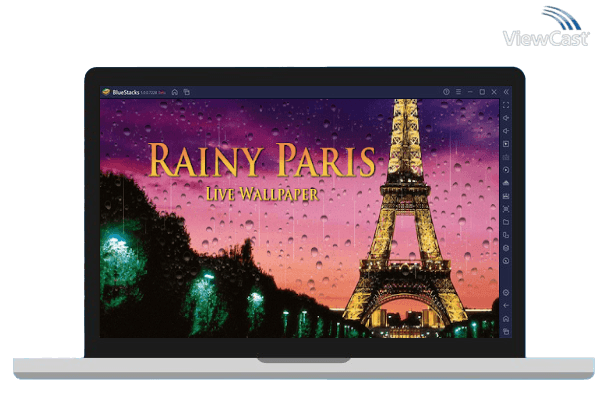Open the hamburger menu in title bar

click(x=458, y=92)
